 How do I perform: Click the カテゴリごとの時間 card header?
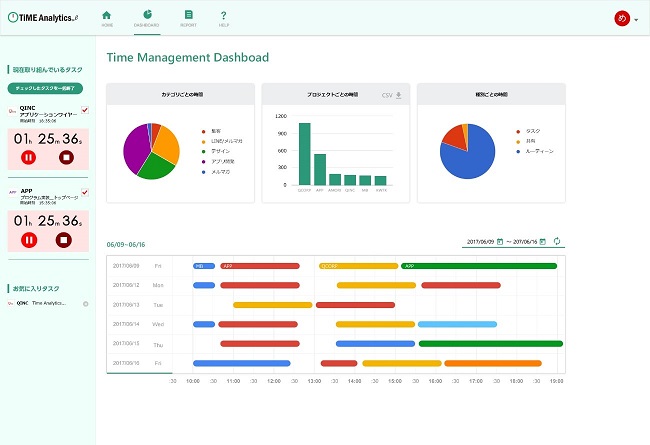coord(181,94)
